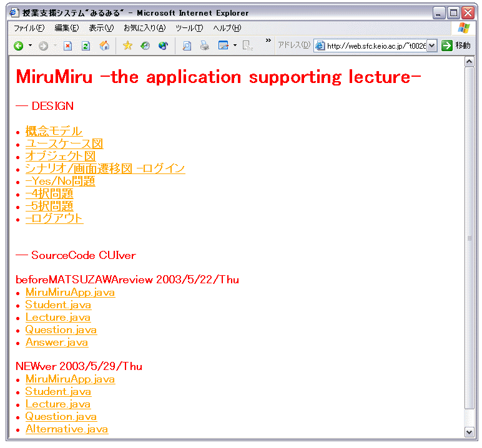Click the printer icon in the toolbar
This screenshot has width=482, height=448.
[205, 46]
